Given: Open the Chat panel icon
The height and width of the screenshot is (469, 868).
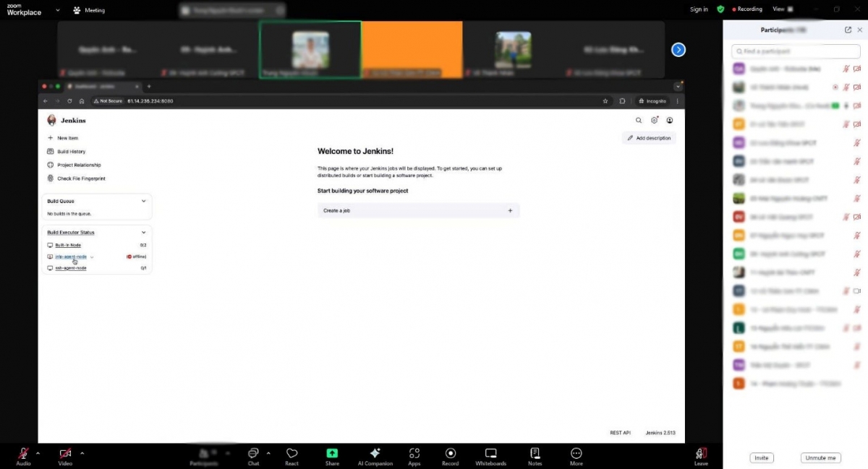Looking at the screenshot, I should 253,453.
